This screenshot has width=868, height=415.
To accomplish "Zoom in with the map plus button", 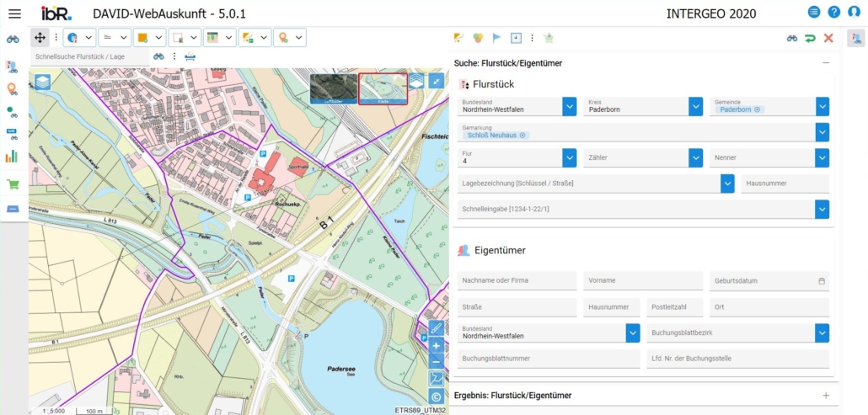I will point(436,346).
